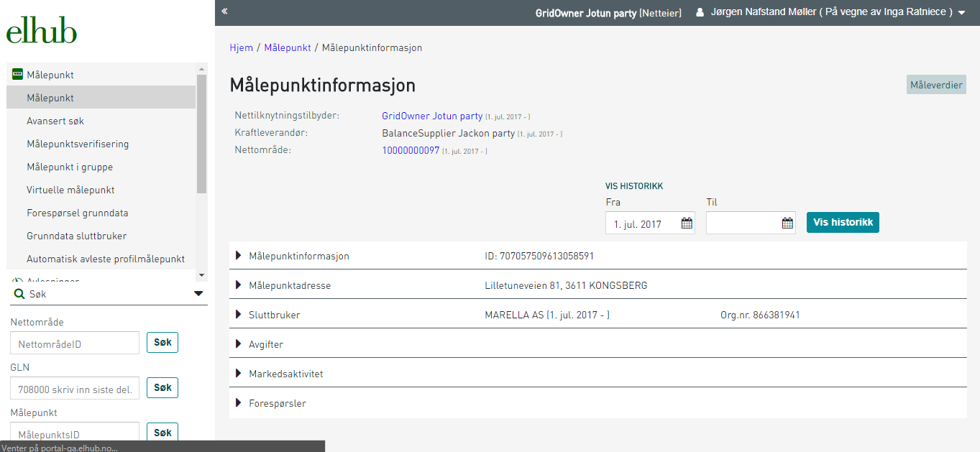The height and width of the screenshot is (452, 980).
Task: Click the elhub logo
Action: [x=41, y=31]
